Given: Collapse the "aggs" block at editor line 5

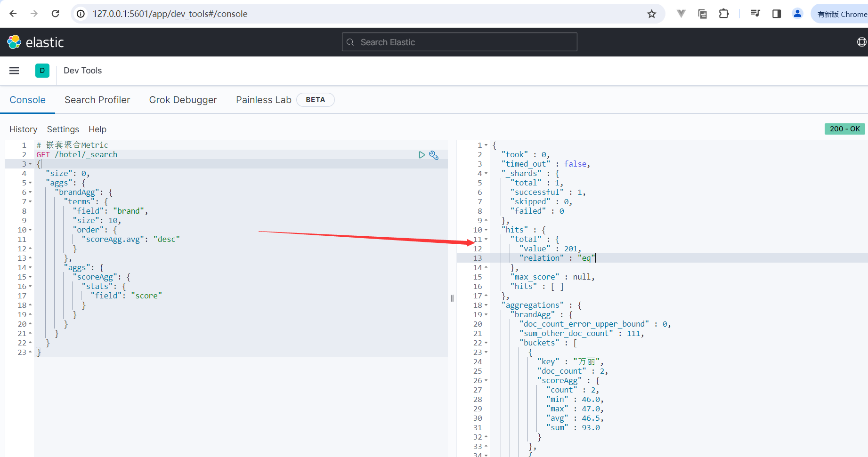Looking at the screenshot, I should tap(30, 183).
